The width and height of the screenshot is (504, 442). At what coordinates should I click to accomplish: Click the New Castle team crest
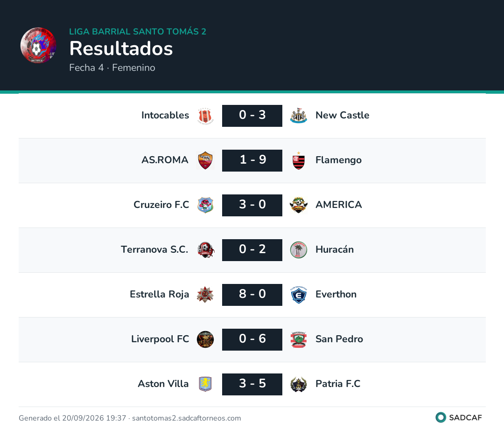[299, 116]
